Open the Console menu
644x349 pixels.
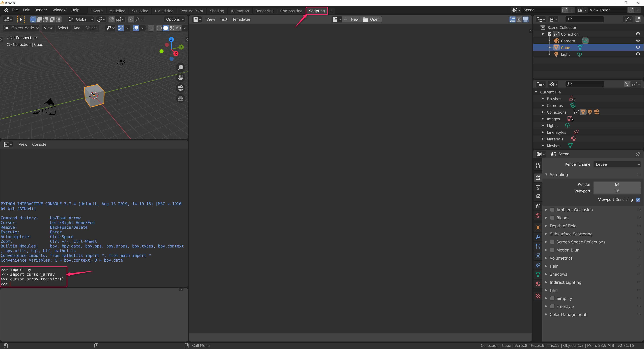[x=39, y=144]
